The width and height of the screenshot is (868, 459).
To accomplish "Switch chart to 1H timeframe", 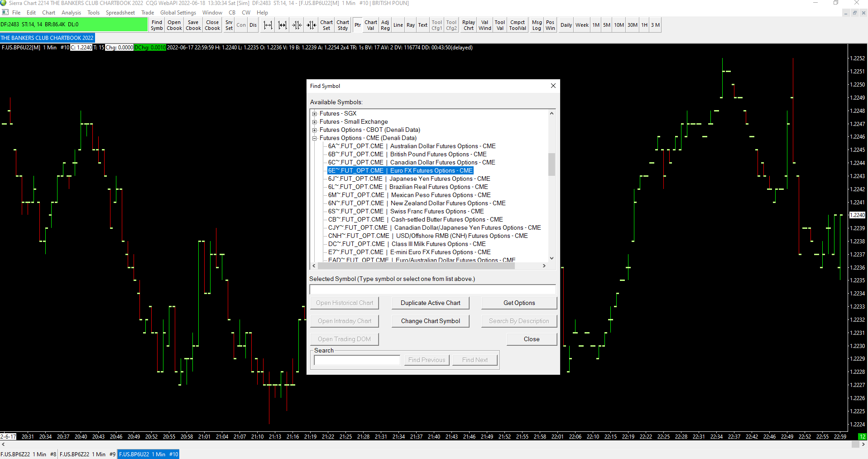I will click(644, 25).
